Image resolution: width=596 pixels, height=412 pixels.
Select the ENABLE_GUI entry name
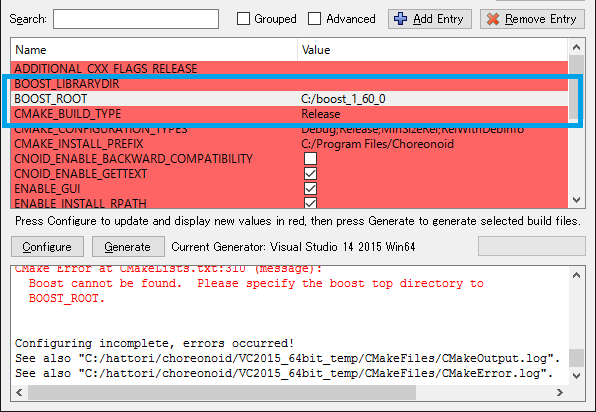tap(47, 189)
